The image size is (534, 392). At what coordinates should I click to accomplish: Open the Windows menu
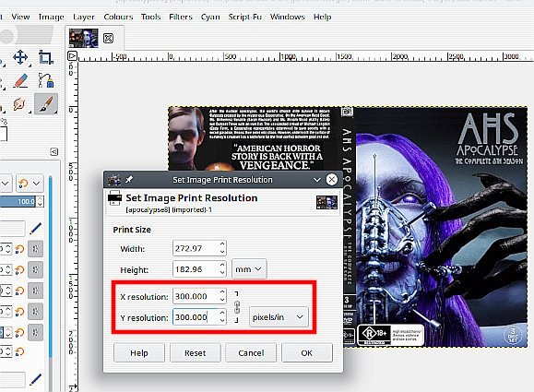[x=287, y=17]
